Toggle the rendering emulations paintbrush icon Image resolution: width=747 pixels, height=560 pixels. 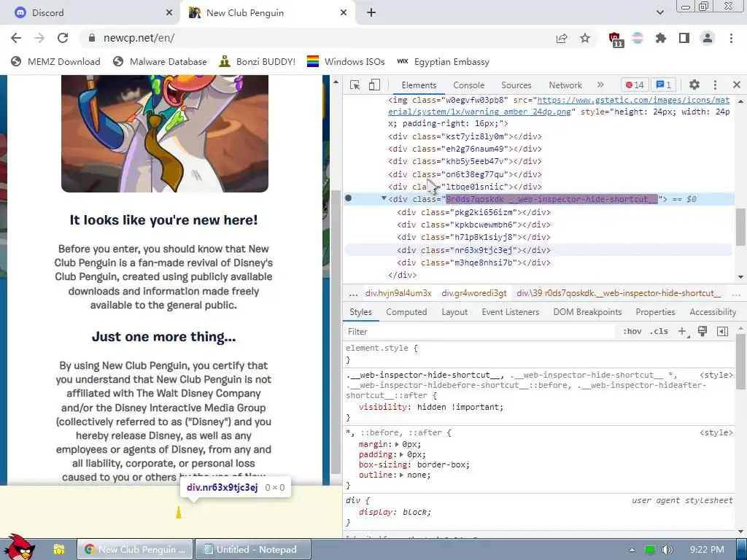click(703, 332)
